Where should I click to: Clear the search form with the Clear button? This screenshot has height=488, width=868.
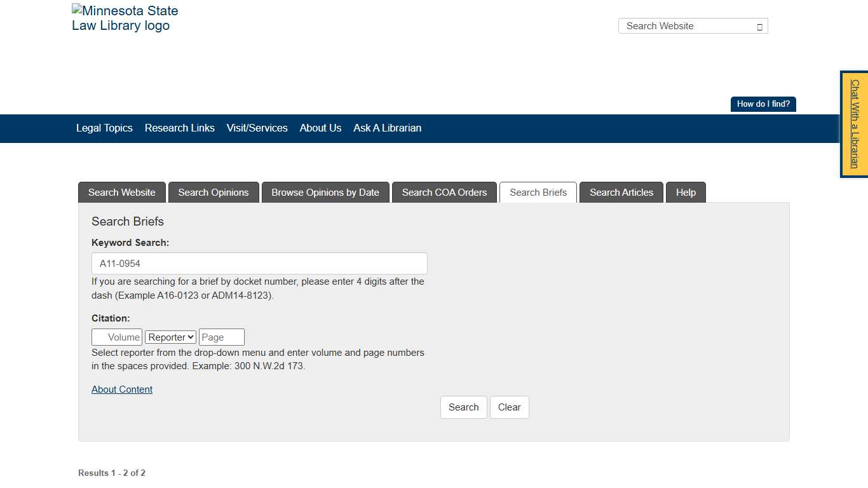[509, 407]
